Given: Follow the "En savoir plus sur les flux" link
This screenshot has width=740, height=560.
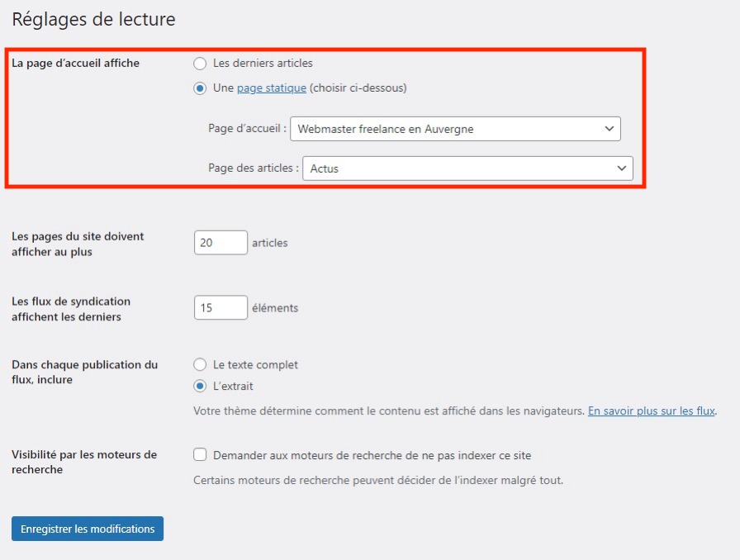Looking at the screenshot, I should tap(652, 411).
